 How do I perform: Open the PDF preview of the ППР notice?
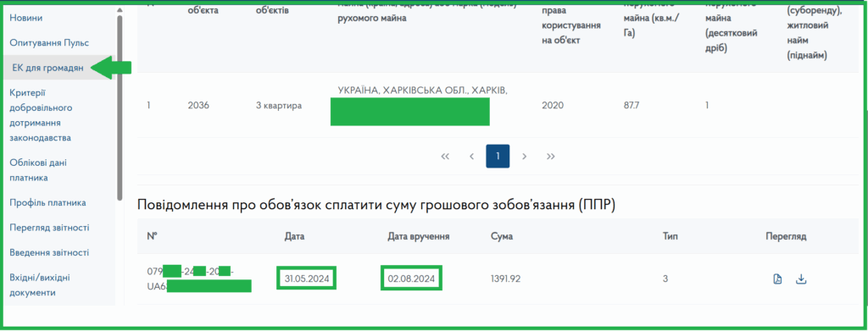coord(778,279)
